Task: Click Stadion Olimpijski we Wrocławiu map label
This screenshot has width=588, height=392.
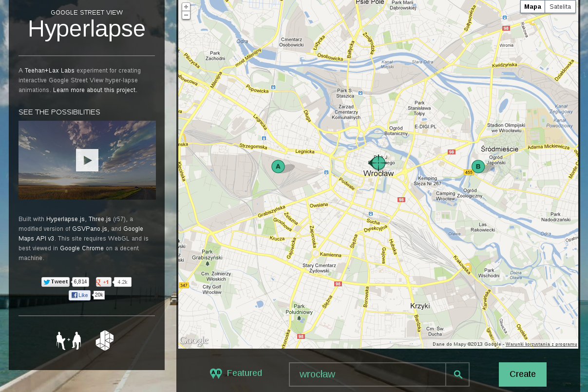Action: 507,128
